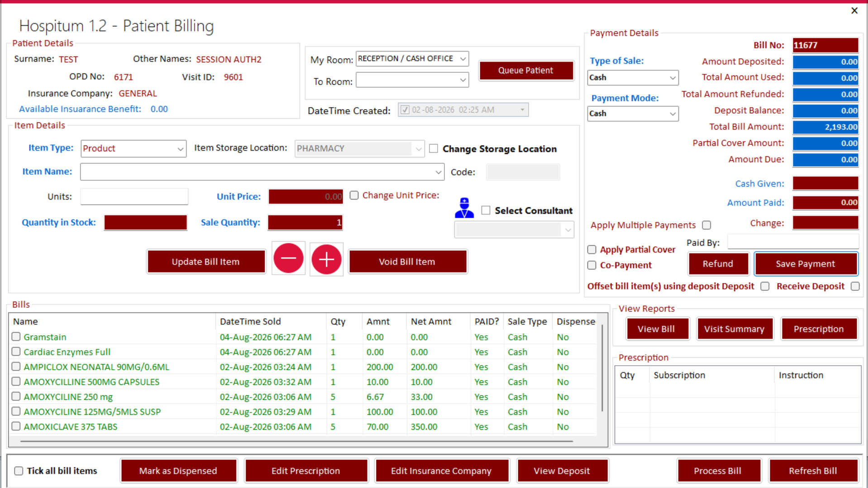Click the Unit Price field
Image resolution: width=868 pixels, height=488 pixels.
pos(306,196)
